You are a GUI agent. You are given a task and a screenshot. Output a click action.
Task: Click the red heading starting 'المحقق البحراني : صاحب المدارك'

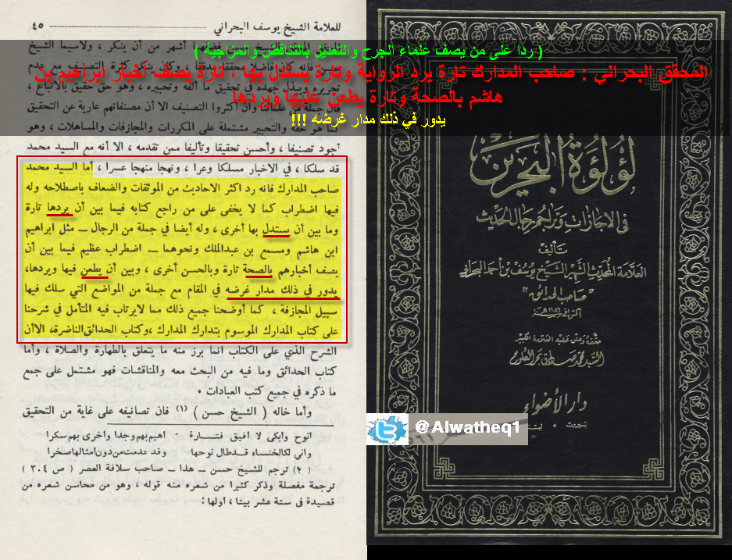click(x=371, y=74)
